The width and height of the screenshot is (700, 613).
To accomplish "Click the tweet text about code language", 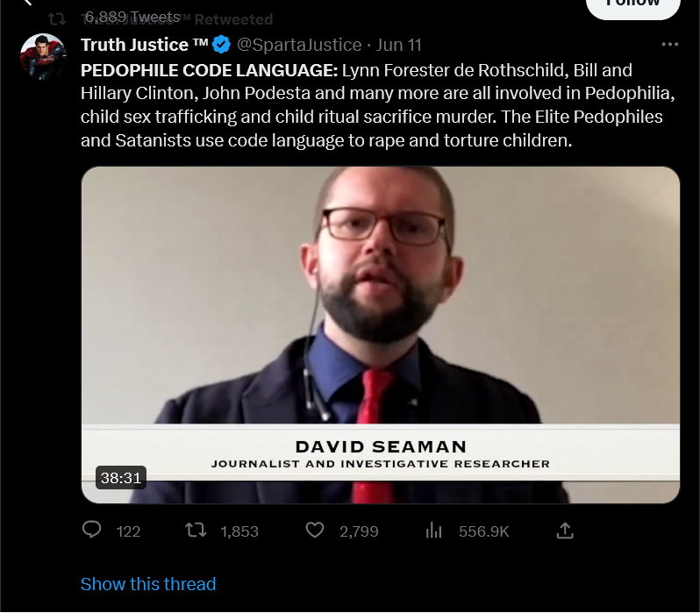I will click(378, 105).
